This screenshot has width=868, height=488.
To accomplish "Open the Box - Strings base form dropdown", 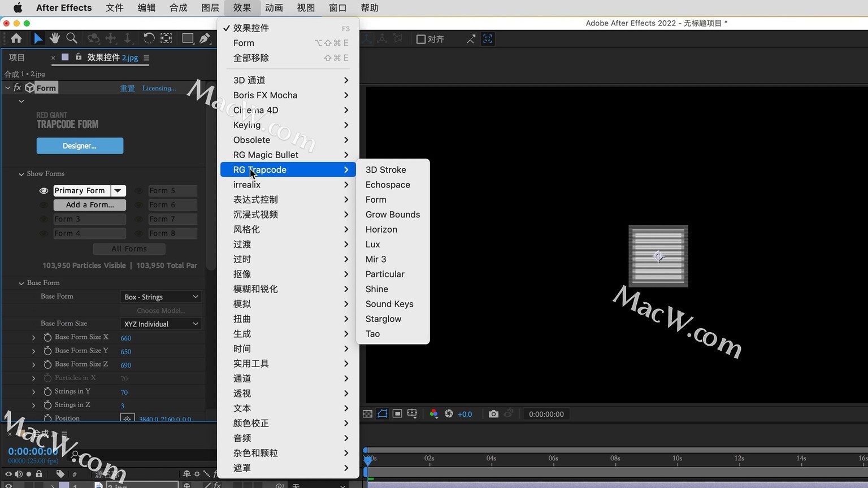I will 161,297.
